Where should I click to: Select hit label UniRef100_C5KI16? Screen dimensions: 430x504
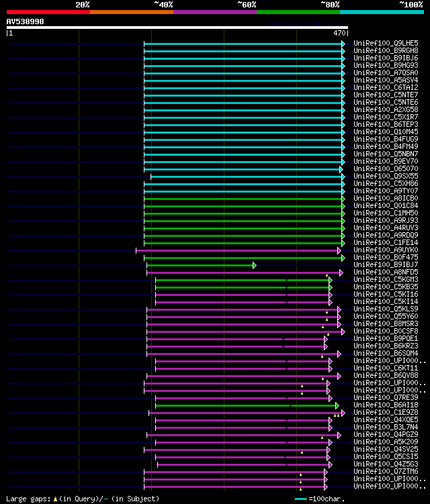coord(386,295)
